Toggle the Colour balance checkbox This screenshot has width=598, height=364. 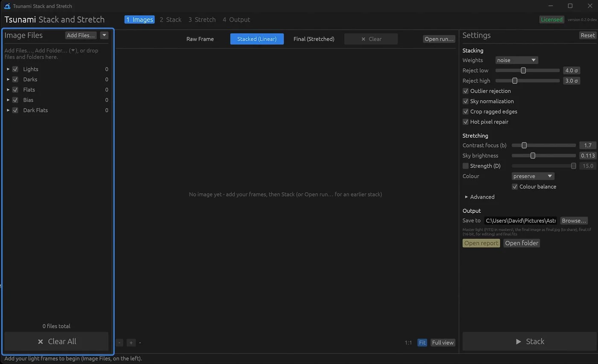515,187
